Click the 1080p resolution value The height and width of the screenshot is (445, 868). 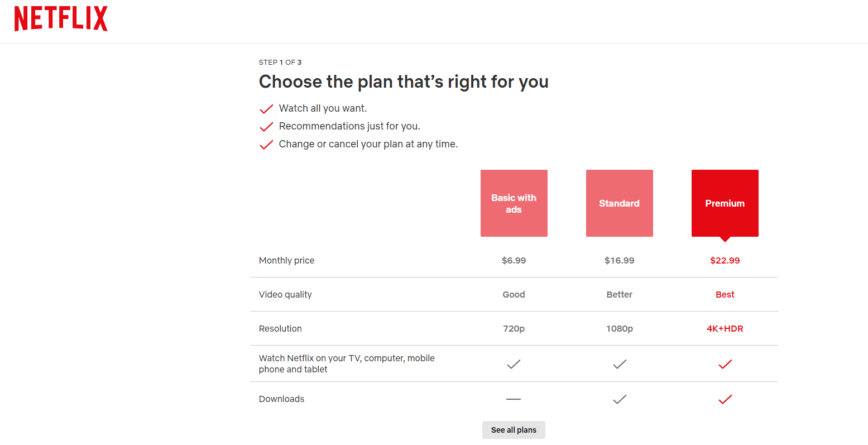619,328
